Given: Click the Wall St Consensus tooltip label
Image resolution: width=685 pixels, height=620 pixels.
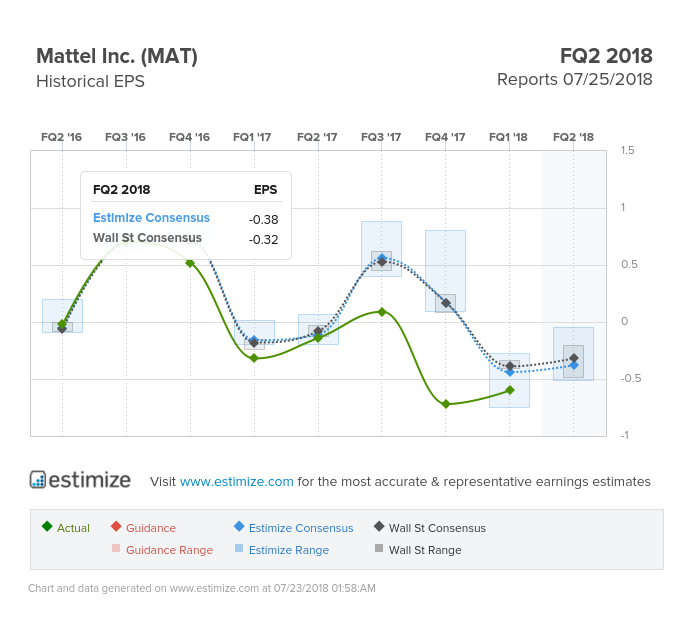Looking at the screenshot, I should [147, 238].
